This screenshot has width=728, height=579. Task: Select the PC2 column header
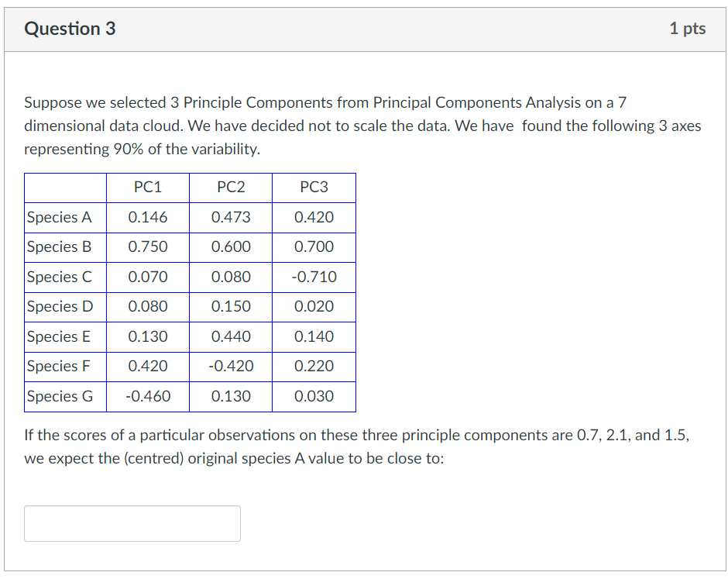(231, 187)
